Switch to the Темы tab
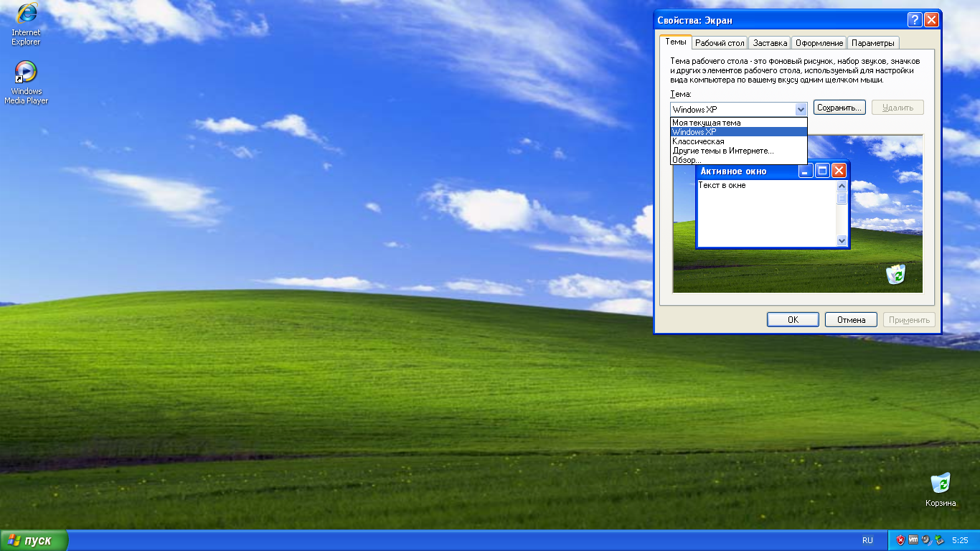 coord(676,42)
